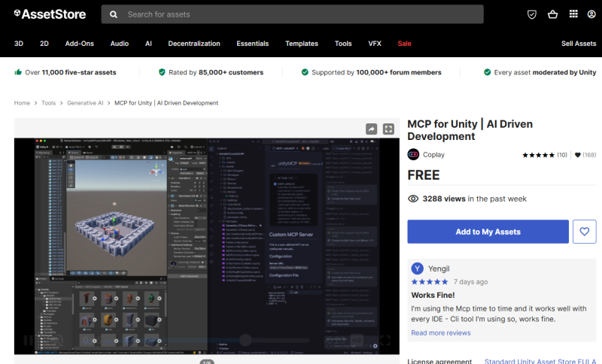Click the green check by moderated by Unity
The height and width of the screenshot is (364, 602).
[487, 72]
